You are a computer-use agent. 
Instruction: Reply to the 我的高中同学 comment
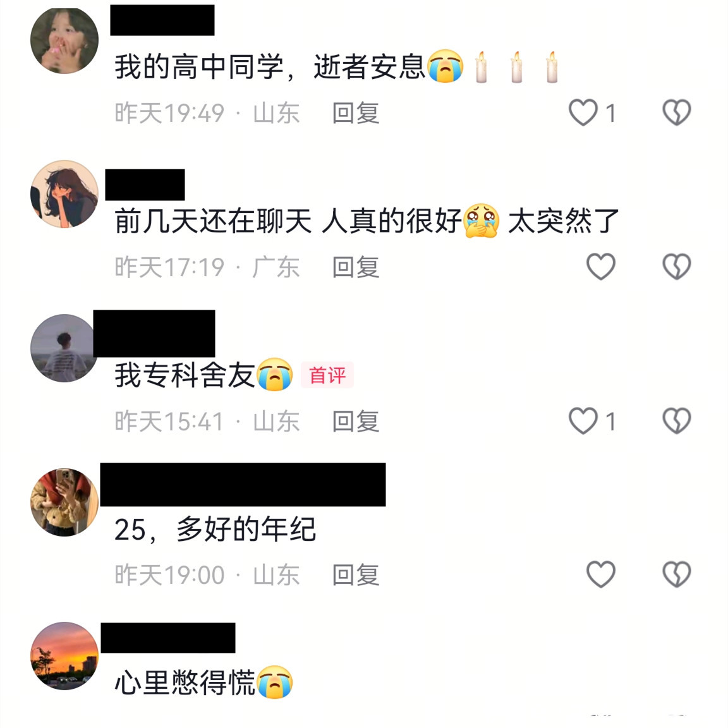356,113
